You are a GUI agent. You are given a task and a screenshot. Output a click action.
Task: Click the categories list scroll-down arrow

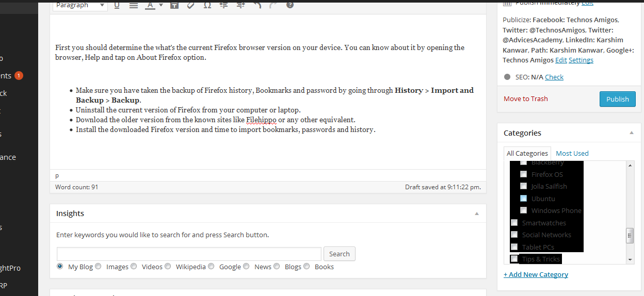coord(630,260)
